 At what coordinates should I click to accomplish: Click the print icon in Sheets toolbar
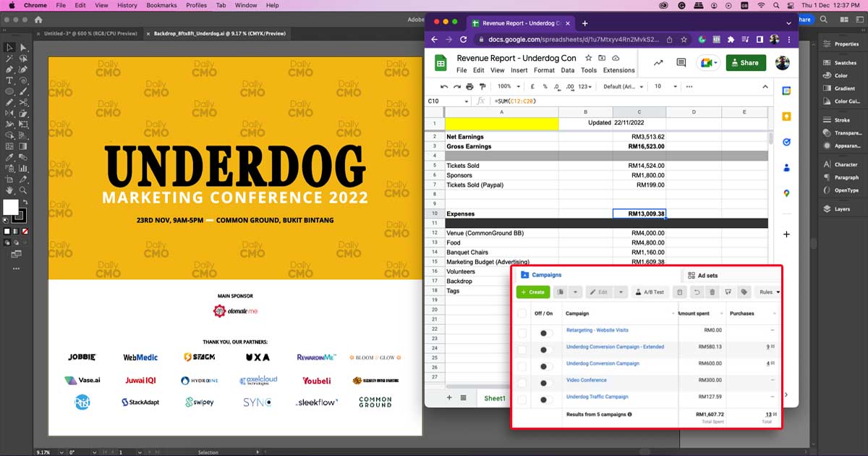click(x=469, y=87)
